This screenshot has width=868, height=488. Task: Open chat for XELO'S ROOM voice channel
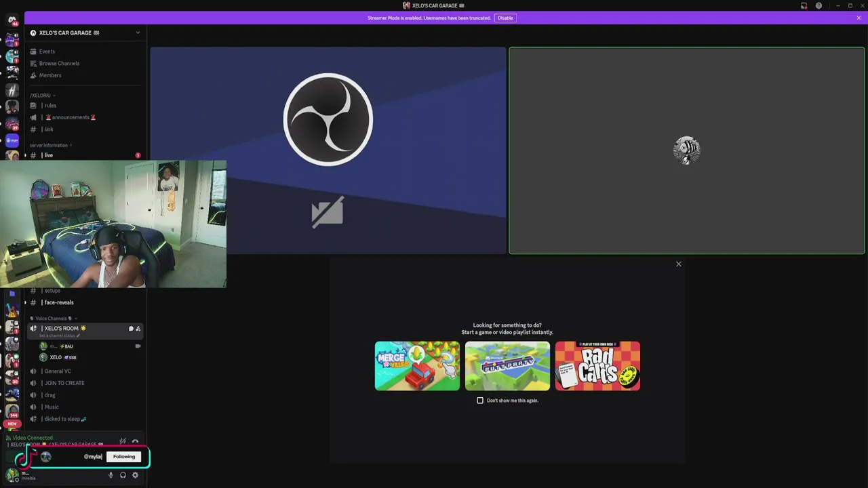[x=131, y=329]
